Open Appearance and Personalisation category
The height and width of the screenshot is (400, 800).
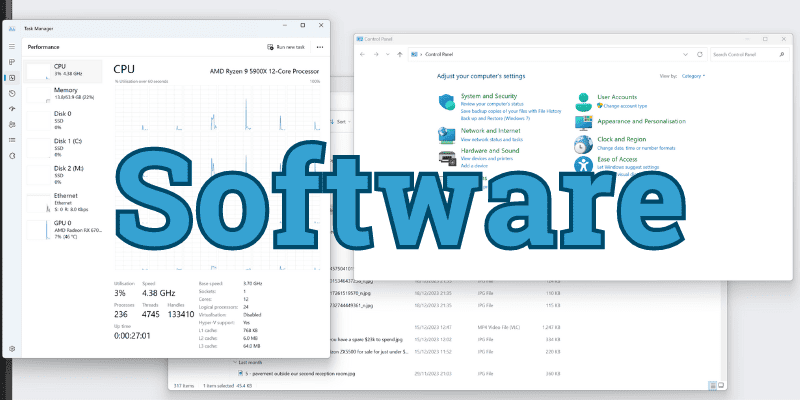point(641,121)
